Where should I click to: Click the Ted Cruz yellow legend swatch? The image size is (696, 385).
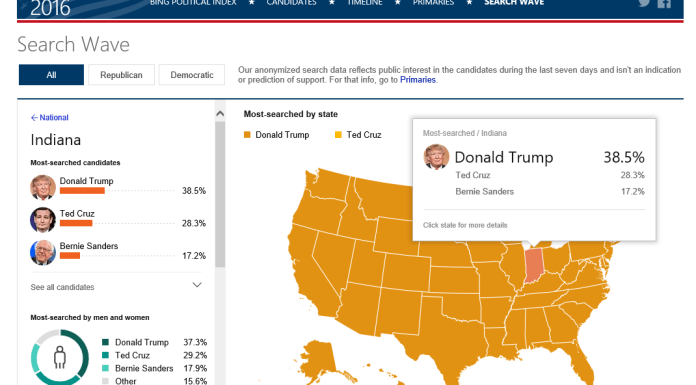338,135
